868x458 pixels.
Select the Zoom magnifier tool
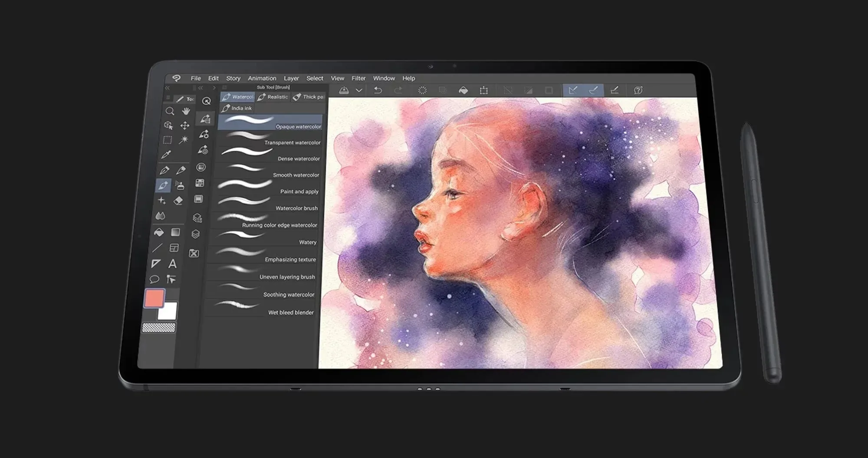tap(170, 111)
